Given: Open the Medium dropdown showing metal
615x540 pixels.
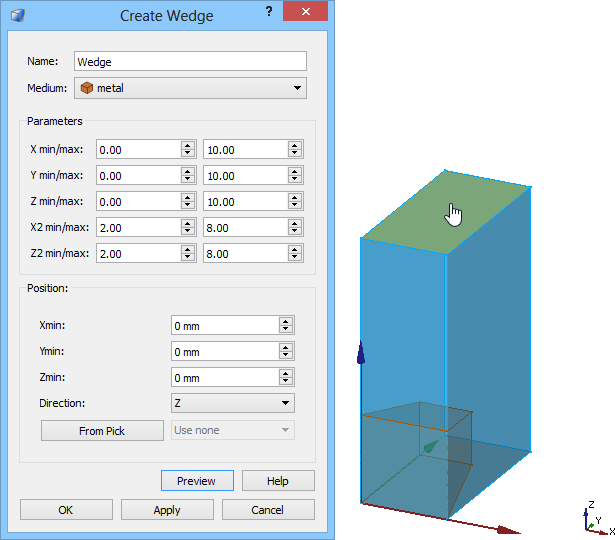Looking at the screenshot, I should pos(190,88).
